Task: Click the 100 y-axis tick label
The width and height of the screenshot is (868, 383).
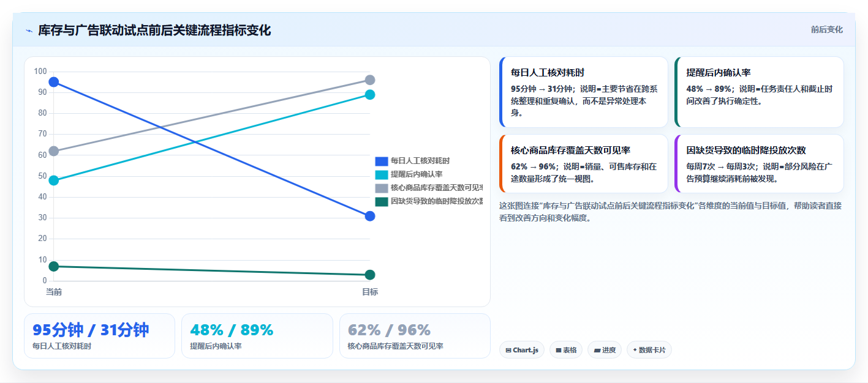Action: coord(40,72)
